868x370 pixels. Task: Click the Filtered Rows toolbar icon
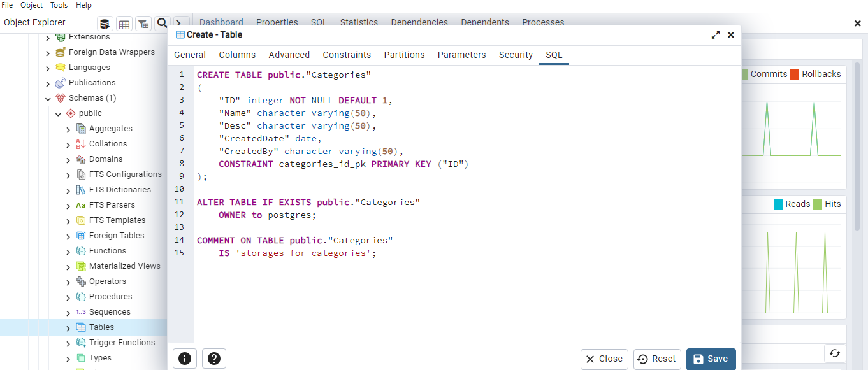pyautogui.click(x=143, y=24)
